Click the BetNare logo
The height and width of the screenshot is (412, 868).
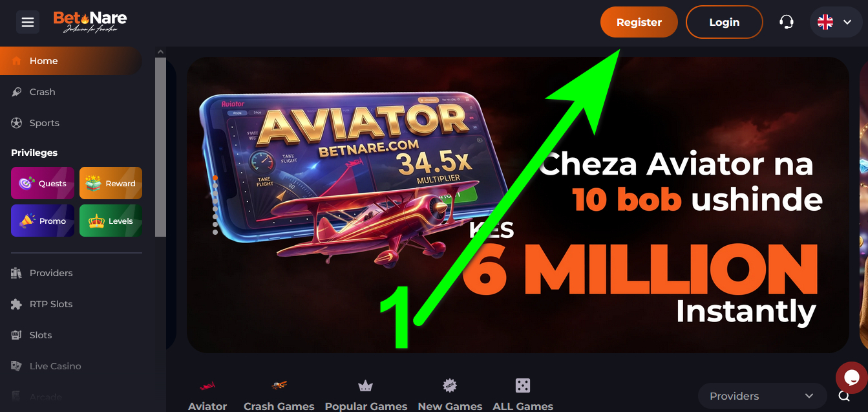90,22
